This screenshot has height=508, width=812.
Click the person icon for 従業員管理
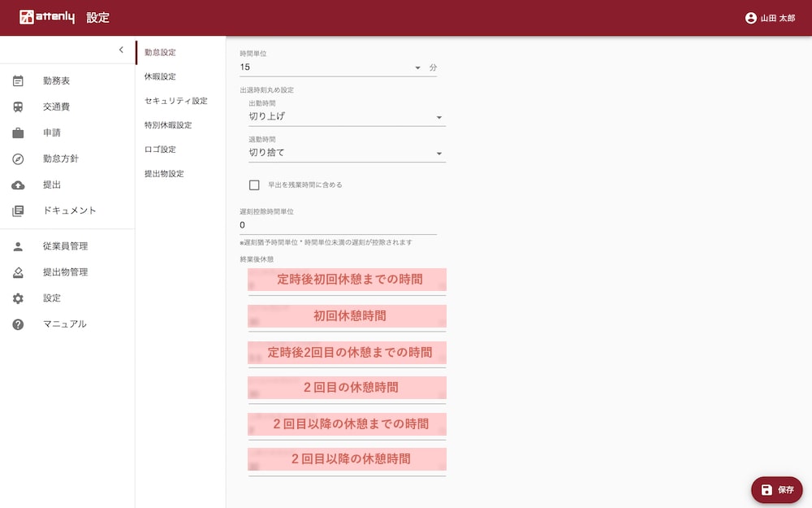pyautogui.click(x=18, y=247)
